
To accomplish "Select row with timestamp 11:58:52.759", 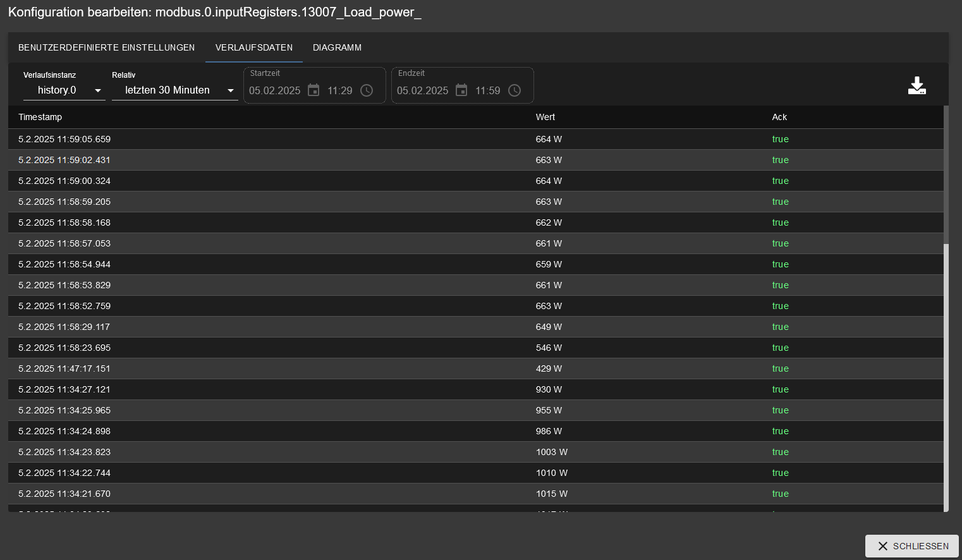I will (x=476, y=306).
